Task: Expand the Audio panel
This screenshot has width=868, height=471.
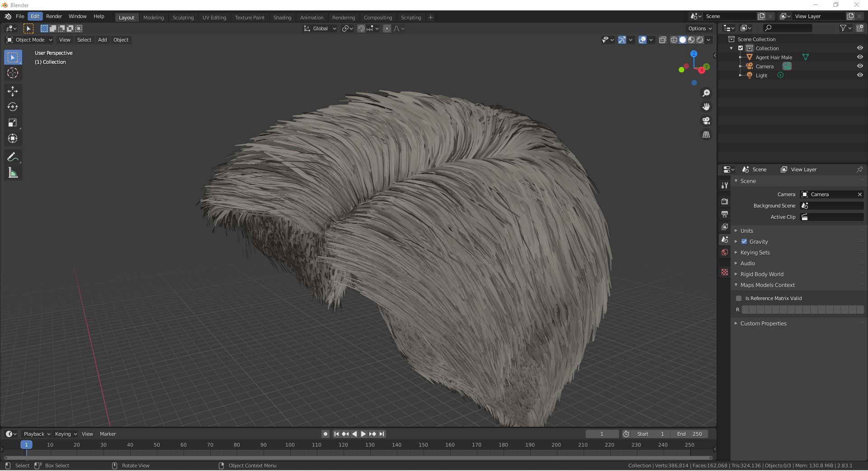Action: 747,264
